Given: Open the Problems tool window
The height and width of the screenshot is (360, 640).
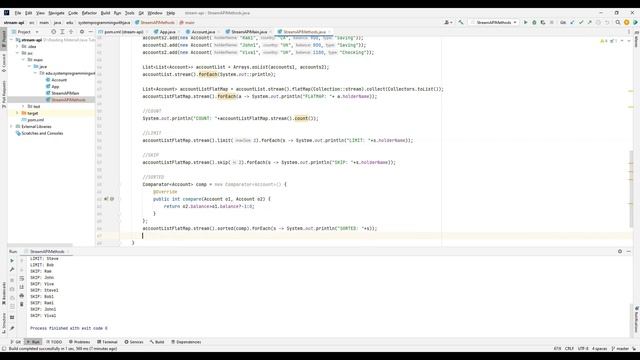Looking at the screenshot, I should (x=79, y=342).
